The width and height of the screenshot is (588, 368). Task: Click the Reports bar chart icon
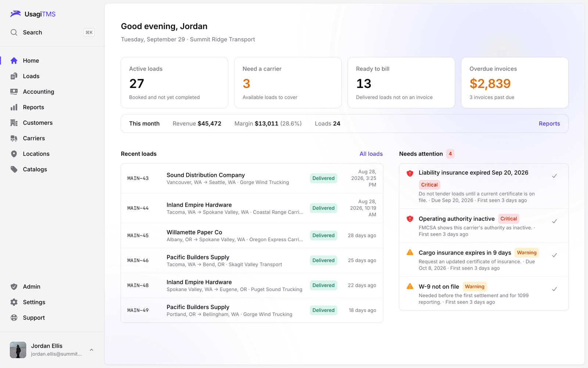click(14, 107)
